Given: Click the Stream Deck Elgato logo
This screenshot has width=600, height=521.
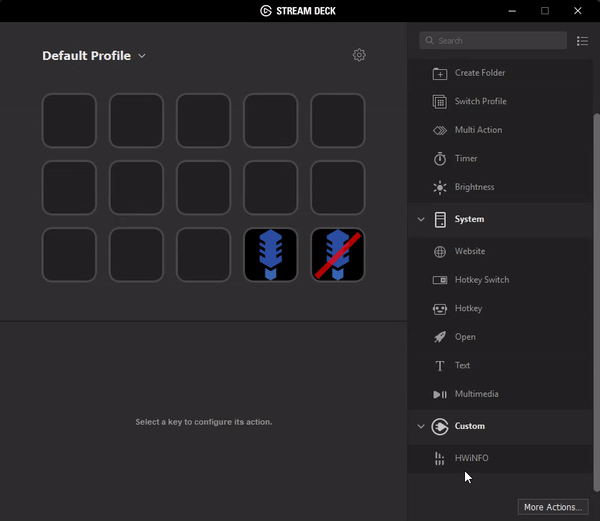Looking at the screenshot, I should 266,11.
